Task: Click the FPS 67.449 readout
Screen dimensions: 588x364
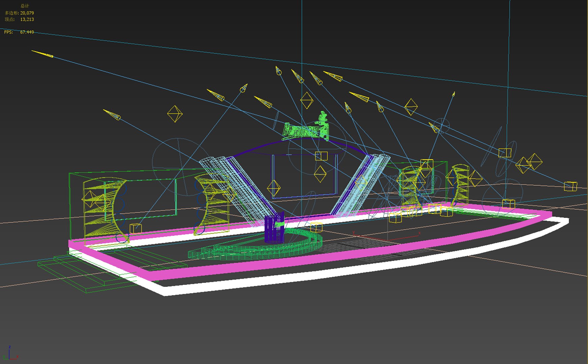Action: tap(19, 32)
